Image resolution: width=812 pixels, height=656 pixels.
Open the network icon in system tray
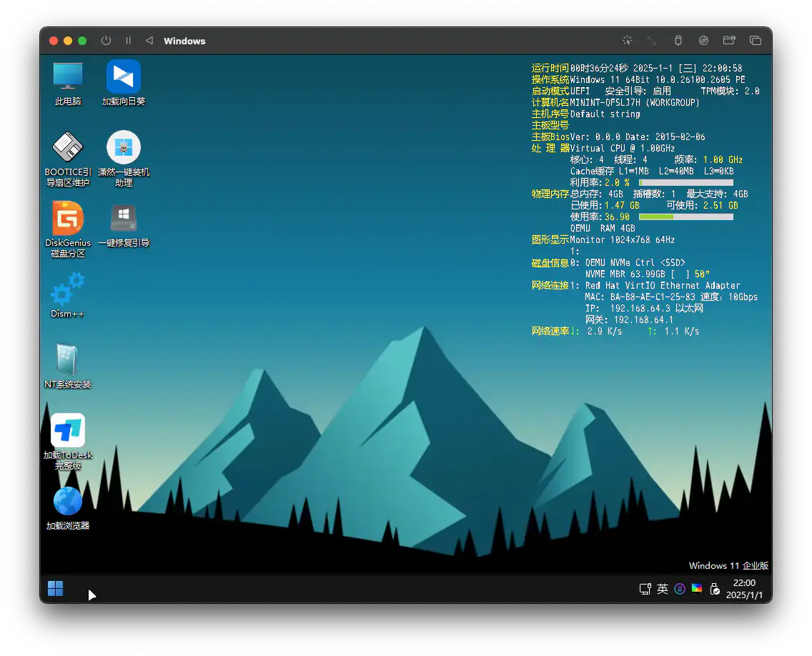click(x=645, y=589)
